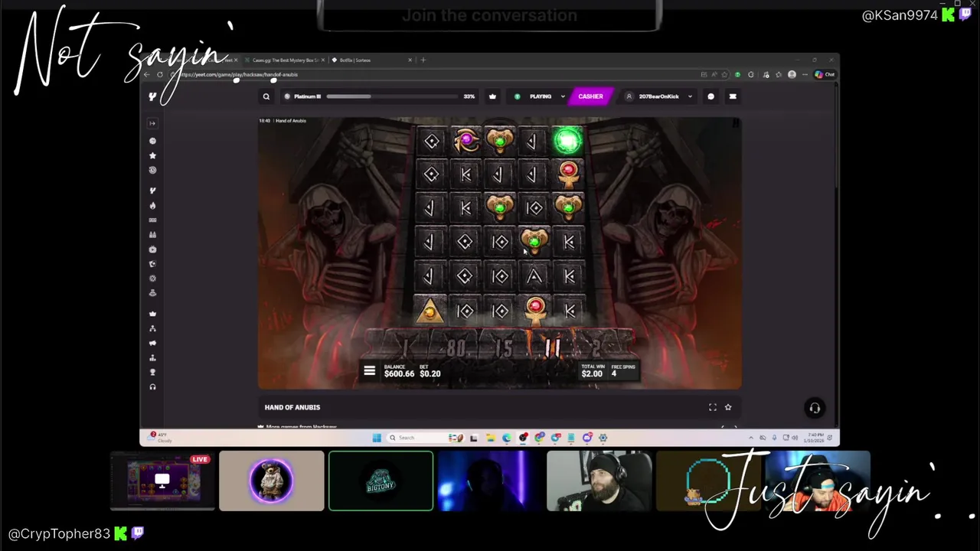This screenshot has height=551, width=980.
Task: Expand the left sidebar using the arrow icon
Action: tap(152, 123)
